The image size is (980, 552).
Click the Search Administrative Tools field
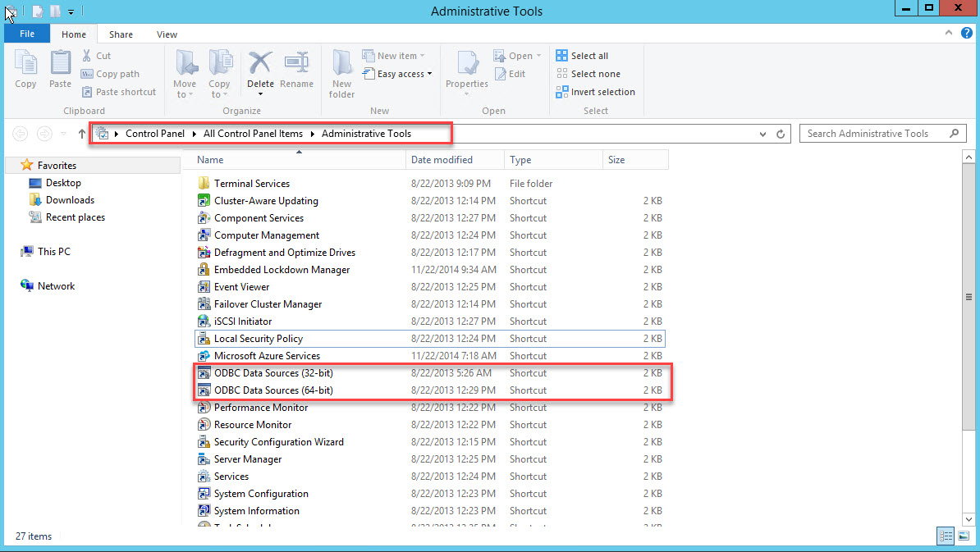click(x=882, y=134)
